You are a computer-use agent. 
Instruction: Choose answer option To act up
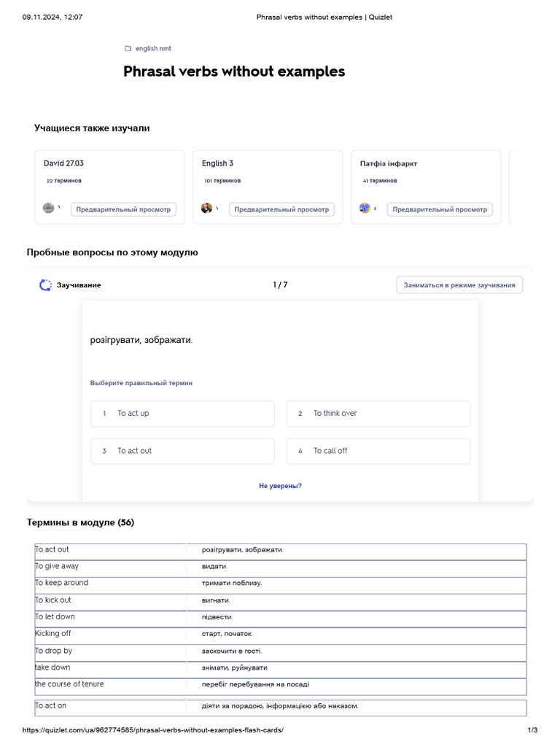(x=182, y=414)
